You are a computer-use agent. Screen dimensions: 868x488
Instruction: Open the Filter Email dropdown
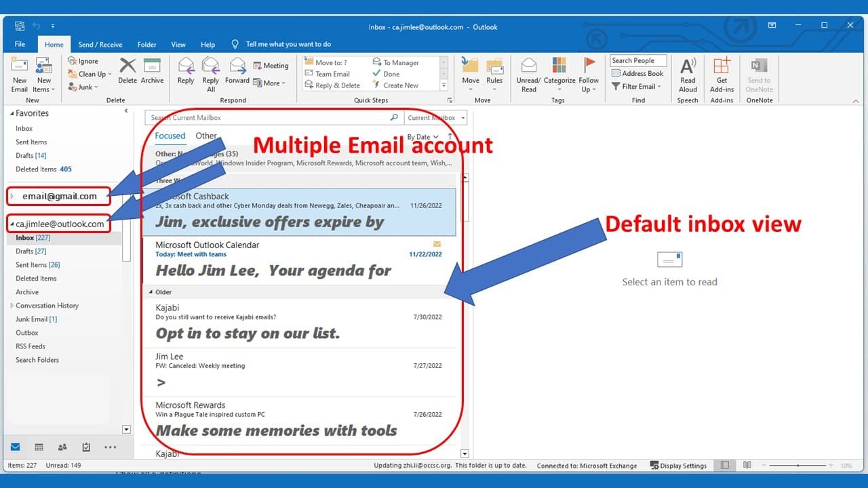coord(636,86)
